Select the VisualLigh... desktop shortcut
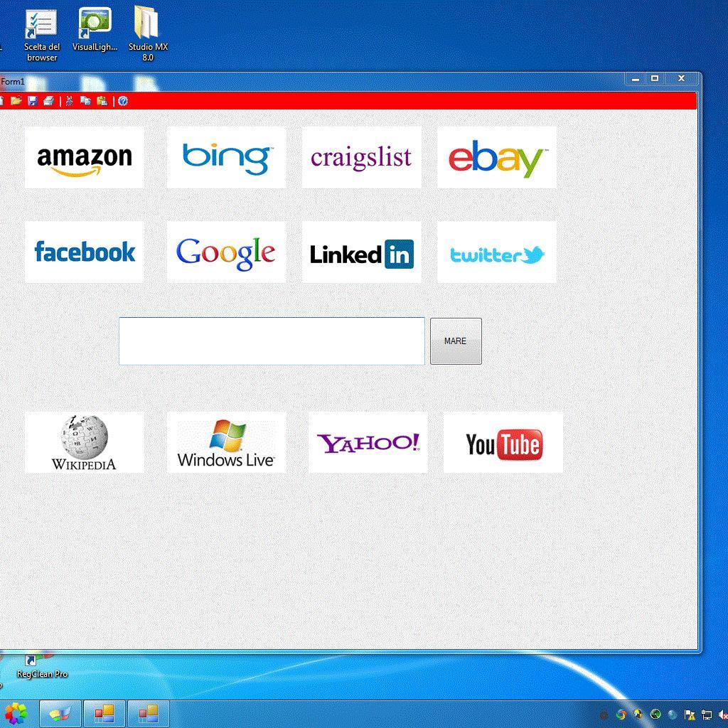Image resolution: width=728 pixels, height=728 pixels. (95, 30)
